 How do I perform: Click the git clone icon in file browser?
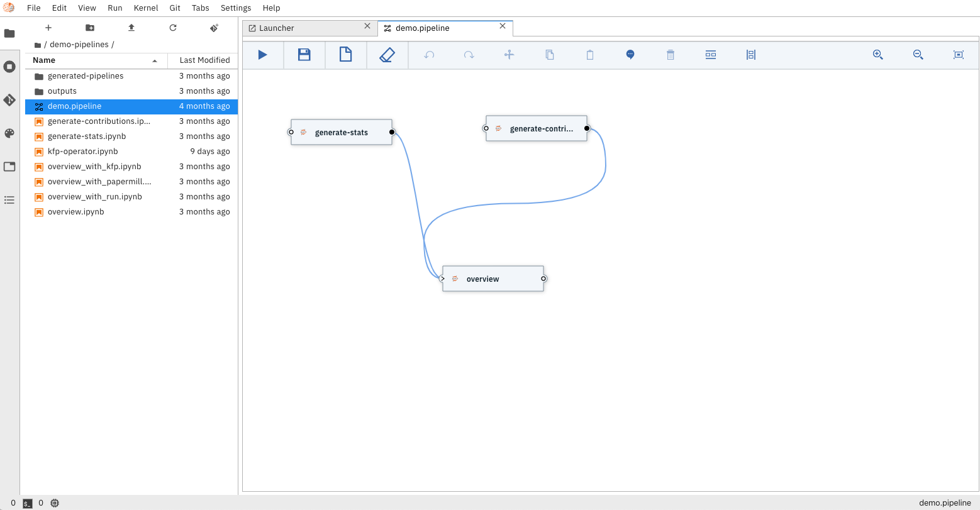tap(214, 28)
